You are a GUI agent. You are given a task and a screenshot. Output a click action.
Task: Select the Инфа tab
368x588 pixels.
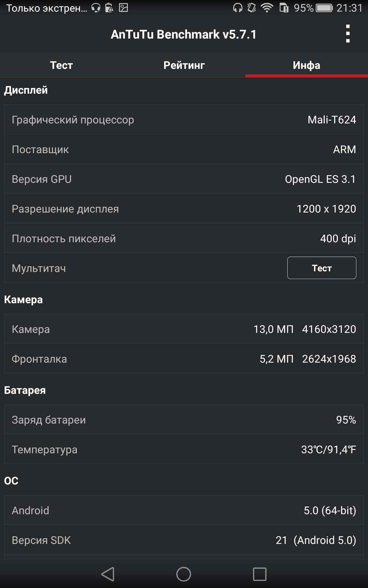[x=307, y=65]
